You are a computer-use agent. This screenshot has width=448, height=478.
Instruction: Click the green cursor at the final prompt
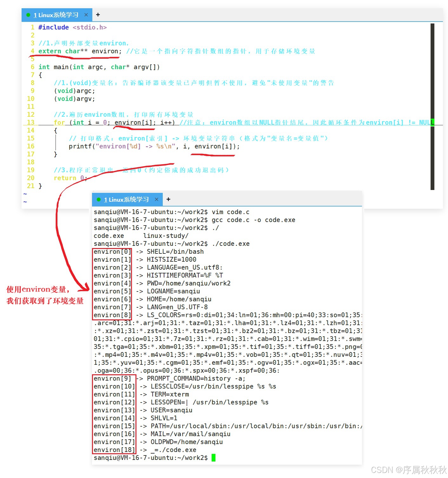(214, 458)
